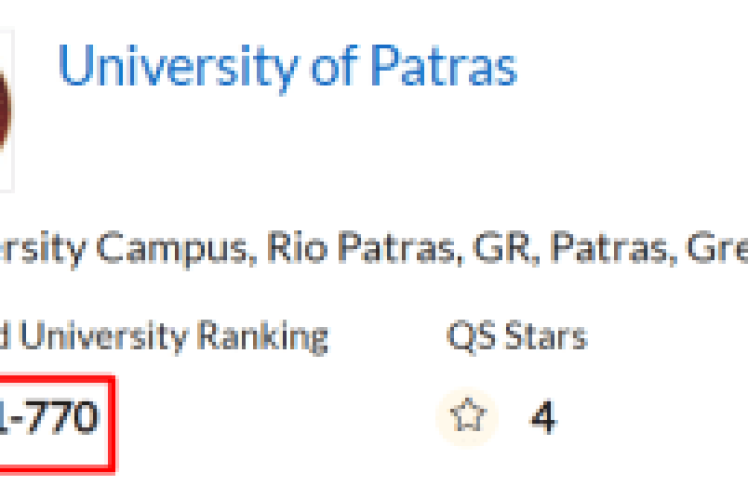Click the University of Patras logo
This screenshot has width=748, height=498.
pyautogui.click(x=6, y=108)
